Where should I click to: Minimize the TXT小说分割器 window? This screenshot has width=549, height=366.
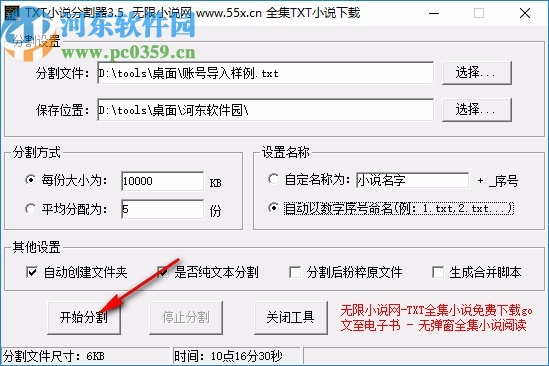(x=434, y=13)
